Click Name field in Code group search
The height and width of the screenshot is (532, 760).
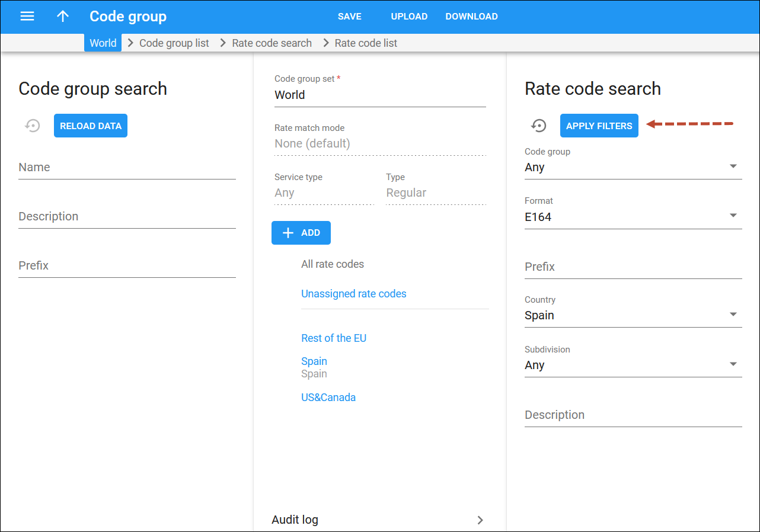pos(127,168)
